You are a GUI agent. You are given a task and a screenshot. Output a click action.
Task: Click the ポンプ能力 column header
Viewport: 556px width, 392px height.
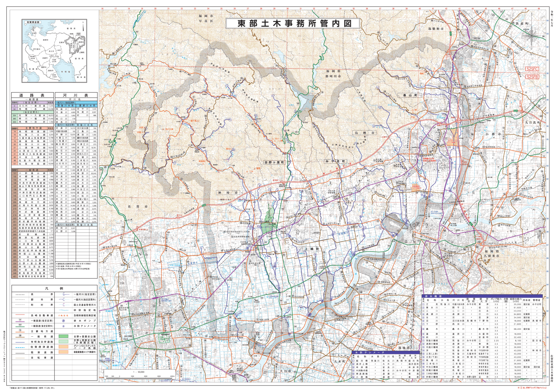pos(496,300)
